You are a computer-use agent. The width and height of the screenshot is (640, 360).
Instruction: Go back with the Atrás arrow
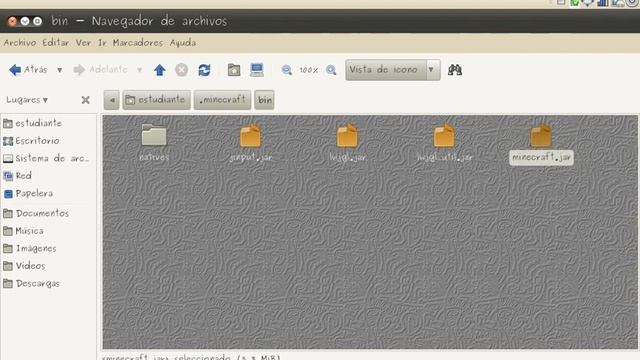[28, 70]
